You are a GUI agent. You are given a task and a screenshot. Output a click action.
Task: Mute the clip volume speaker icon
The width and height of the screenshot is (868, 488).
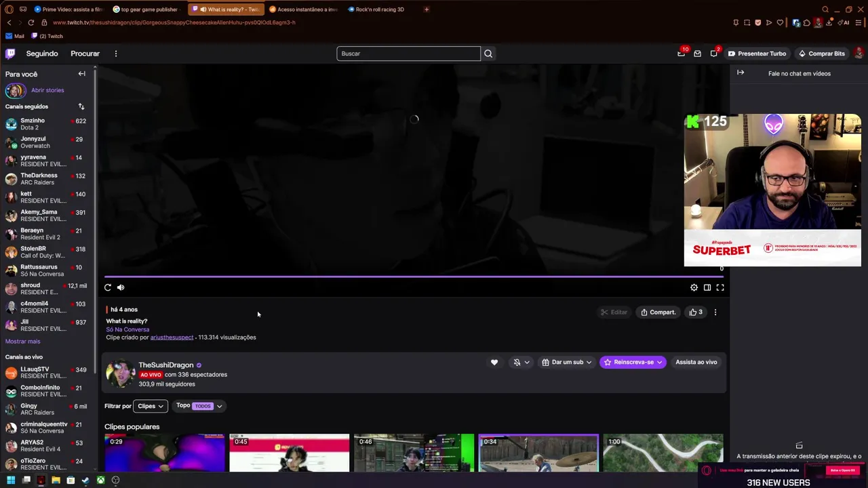(x=121, y=287)
